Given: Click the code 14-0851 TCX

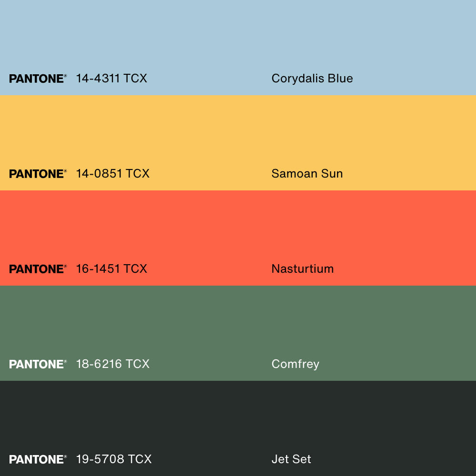Looking at the screenshot, I should click(113, 174).
